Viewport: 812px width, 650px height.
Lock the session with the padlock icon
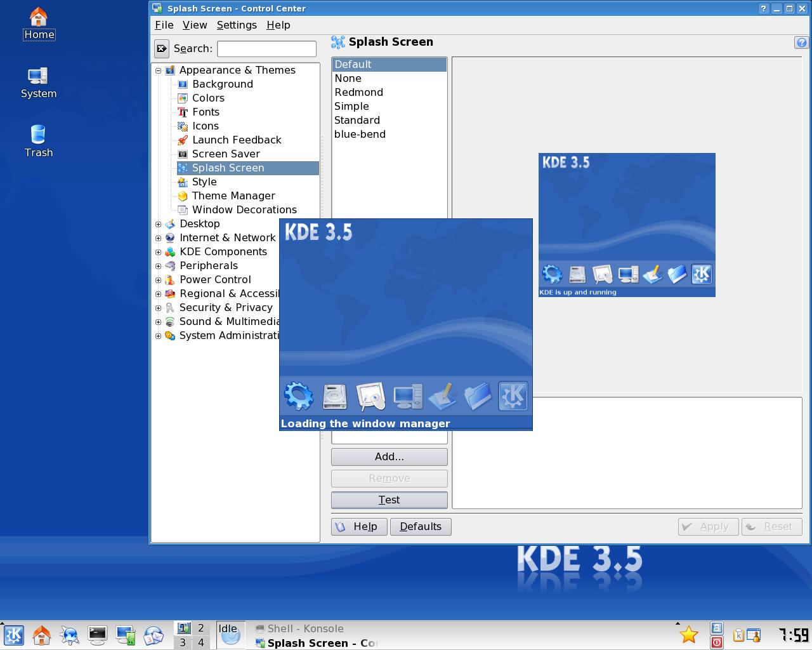(717, 628)
